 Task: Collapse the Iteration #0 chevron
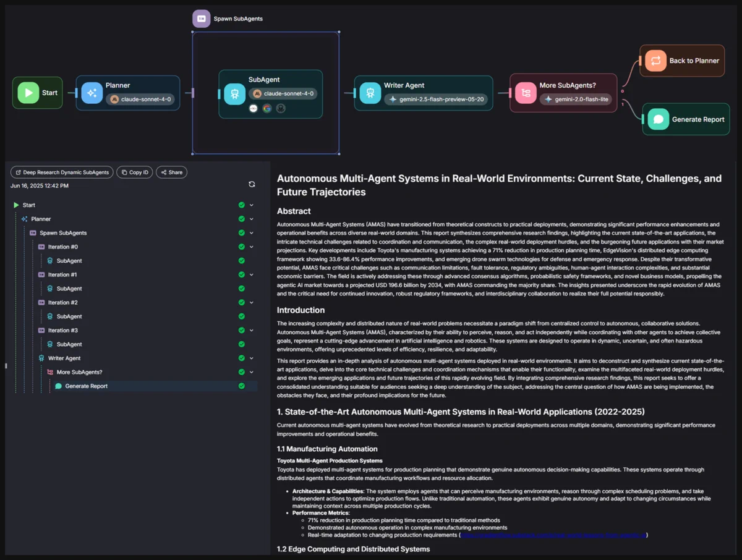click(252, 247)
